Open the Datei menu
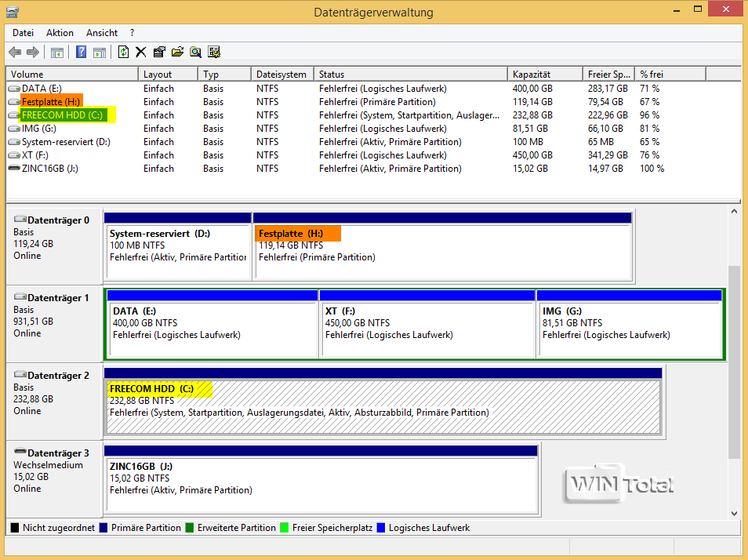Image resolution: width=748 pixels, height=560 pixels. pyautogui.click(x=23, y=33)
